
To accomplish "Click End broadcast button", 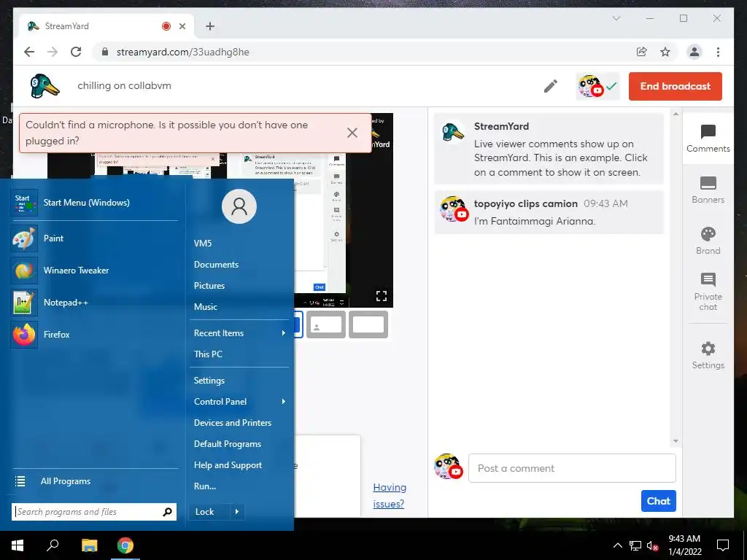I will pyautogui.click(x=675, y=86).
